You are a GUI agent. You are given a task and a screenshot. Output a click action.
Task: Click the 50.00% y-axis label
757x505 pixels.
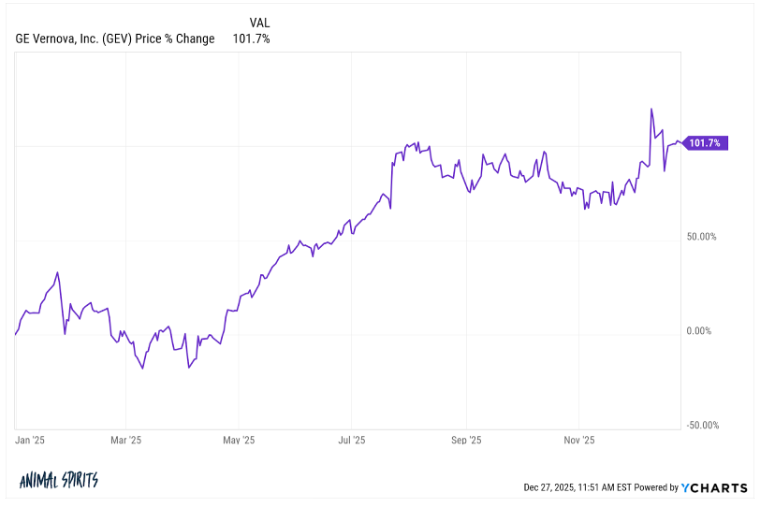700,237
